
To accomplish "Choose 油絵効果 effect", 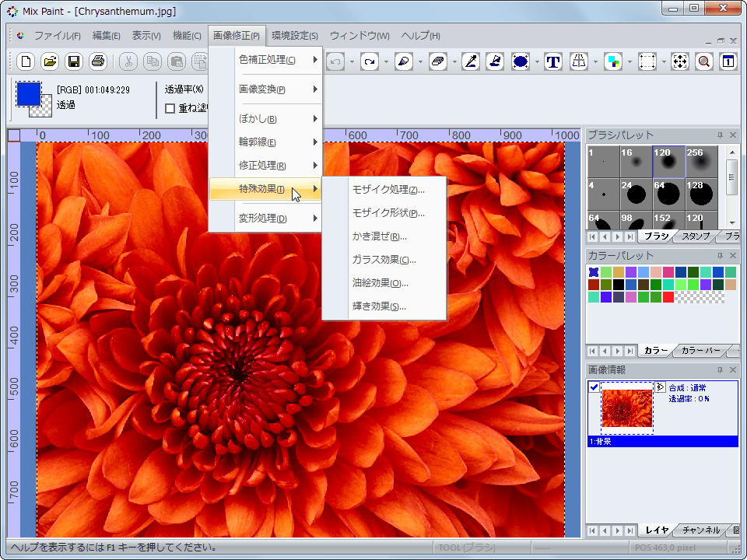I will click(384, 283).
